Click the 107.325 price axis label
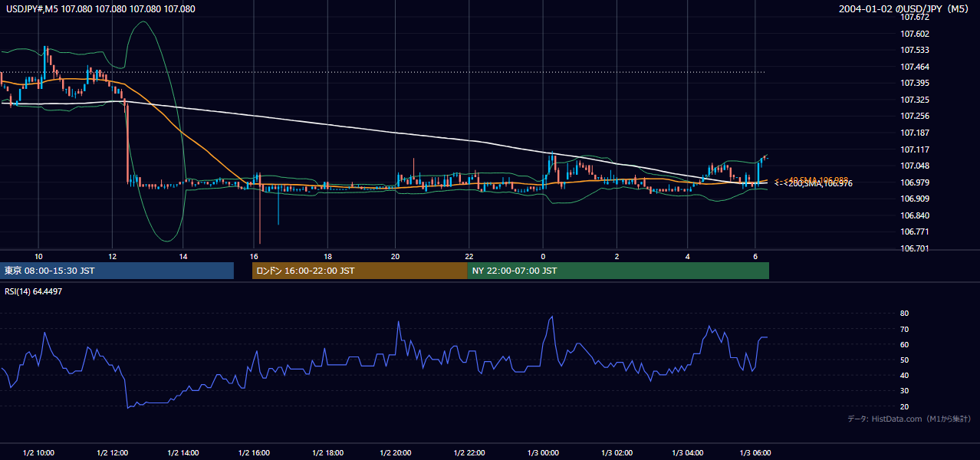Screen dimensions: 980x460 click(915, 100)
